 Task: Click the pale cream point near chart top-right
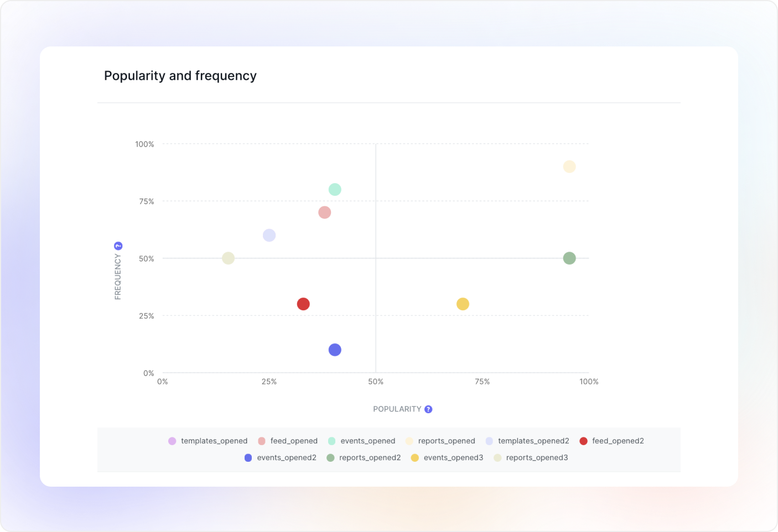[569, 166]
